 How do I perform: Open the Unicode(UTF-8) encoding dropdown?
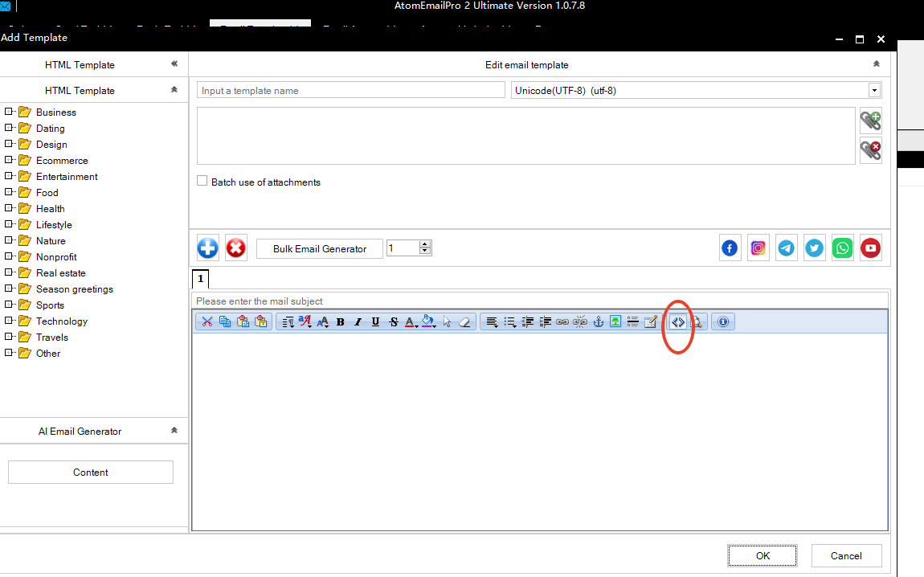[874, 91]
